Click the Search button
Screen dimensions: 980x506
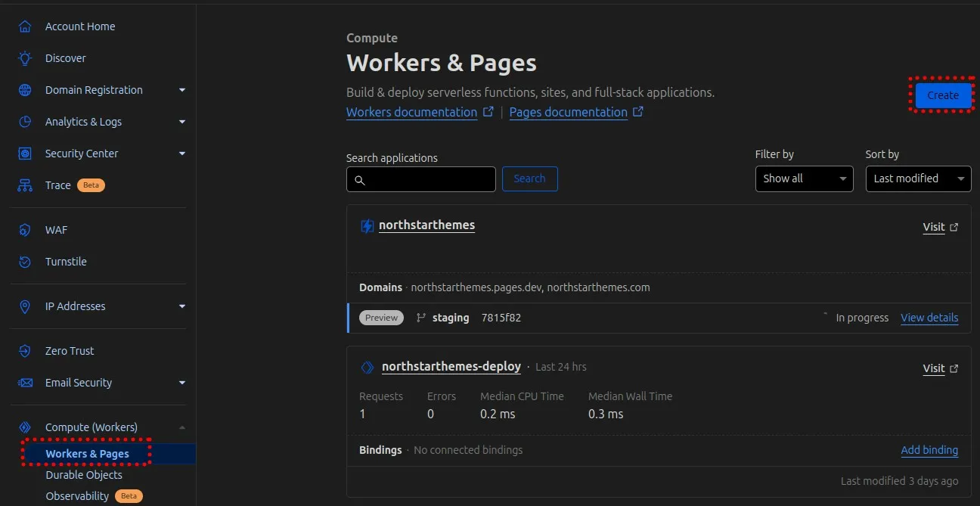(529, 178)
